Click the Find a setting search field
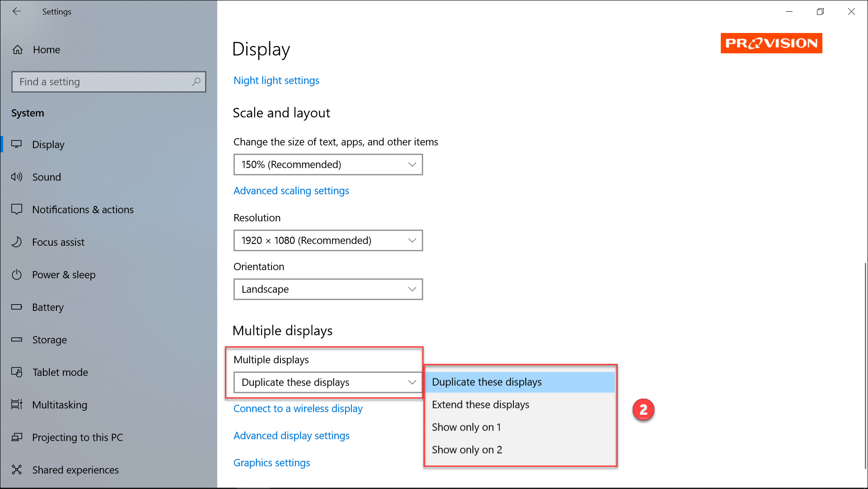Image resolution: width=868 pixels, height=489 pixels. (108, 82)
